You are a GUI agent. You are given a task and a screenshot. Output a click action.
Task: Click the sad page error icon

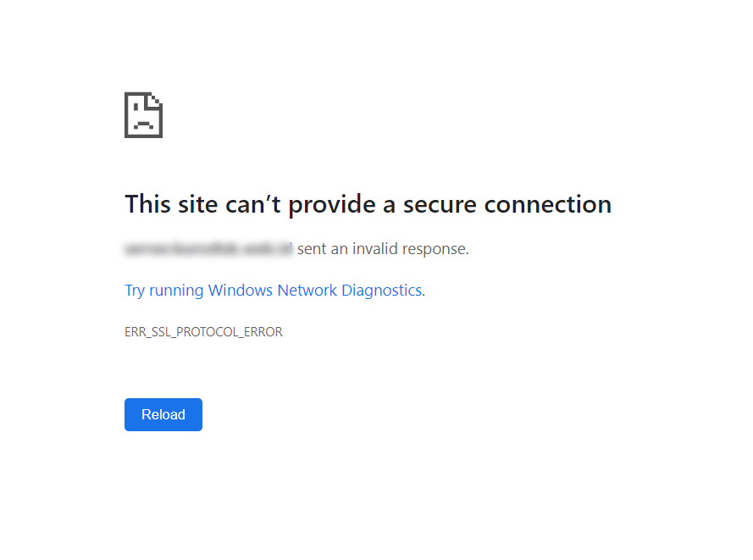(x=143, y=114)
